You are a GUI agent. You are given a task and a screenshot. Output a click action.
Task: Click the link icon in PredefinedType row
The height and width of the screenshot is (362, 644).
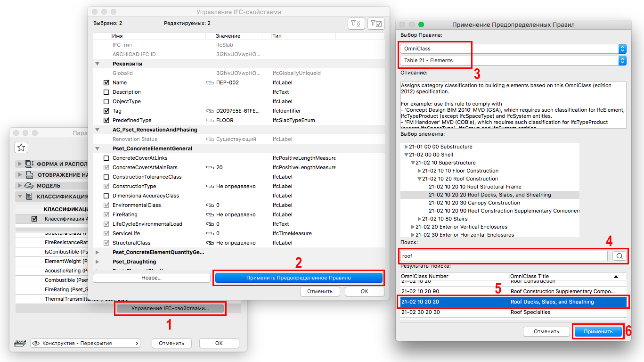click(x=210, y=120)
